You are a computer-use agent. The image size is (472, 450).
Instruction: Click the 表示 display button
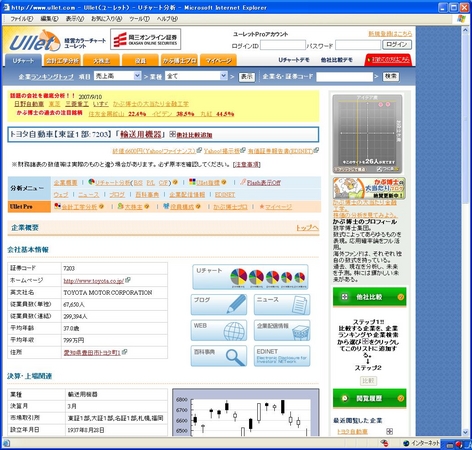(247, 77)
